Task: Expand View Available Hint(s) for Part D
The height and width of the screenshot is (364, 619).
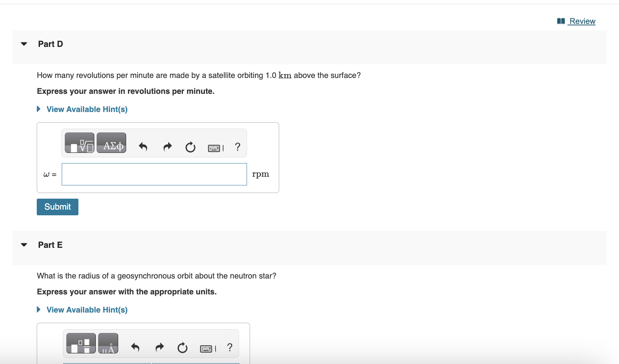Action: [82, 109]
